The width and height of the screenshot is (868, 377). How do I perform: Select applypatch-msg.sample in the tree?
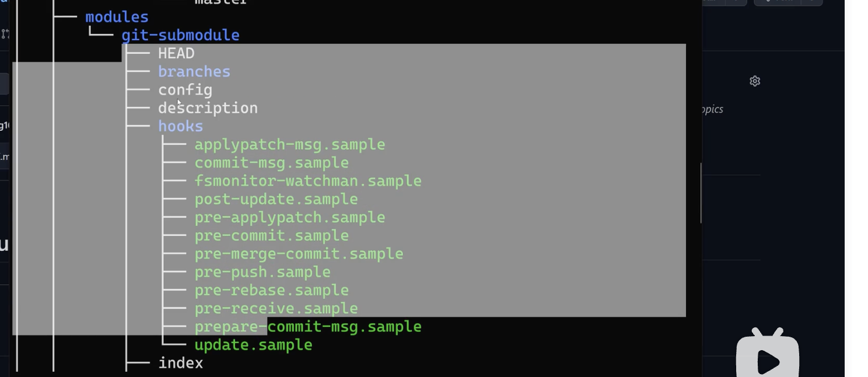click(289, 144)
